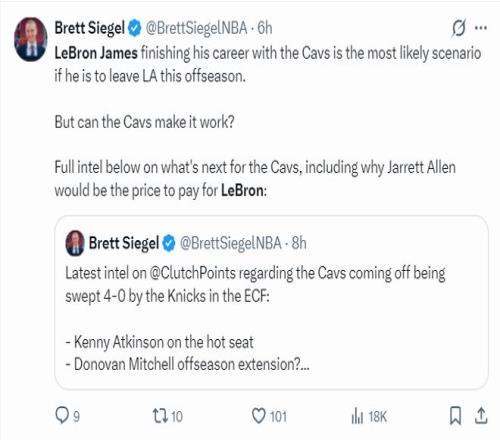The image size is (500, 440).
Task: Click the bold LeBron James topic link
Action: [96, 53]
